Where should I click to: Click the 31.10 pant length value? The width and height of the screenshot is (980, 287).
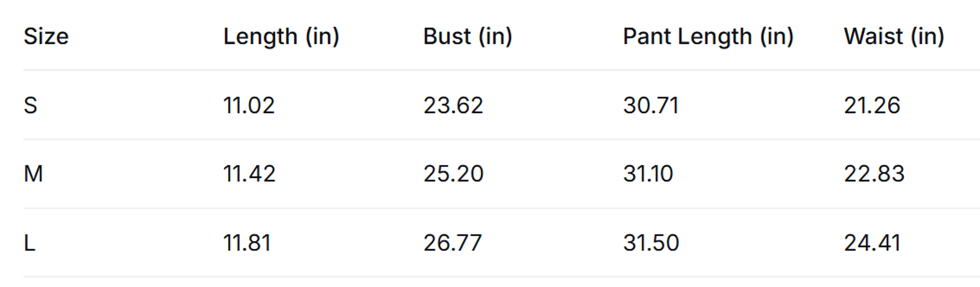point(648,174)
